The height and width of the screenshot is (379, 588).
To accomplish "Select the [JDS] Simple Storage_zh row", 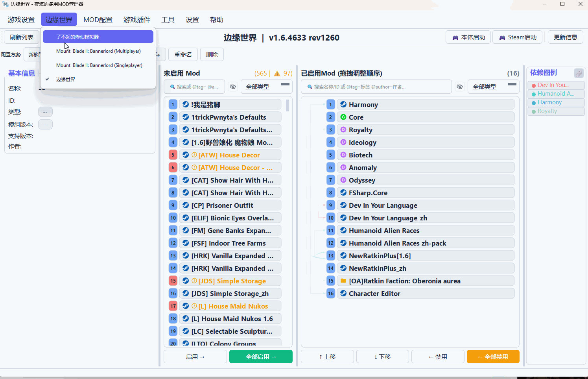I will coord(230,293).
